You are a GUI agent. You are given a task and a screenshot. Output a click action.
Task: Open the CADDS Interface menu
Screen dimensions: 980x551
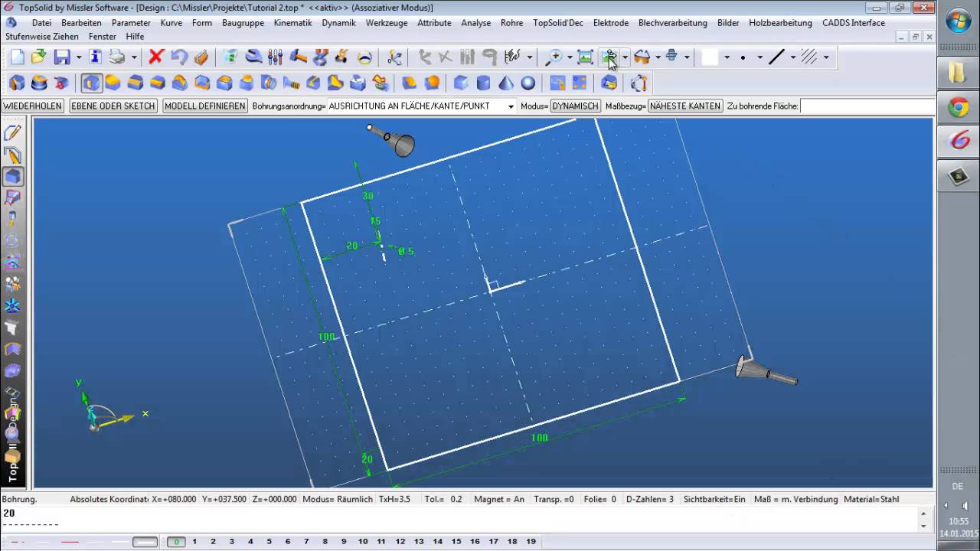[854, 23]
